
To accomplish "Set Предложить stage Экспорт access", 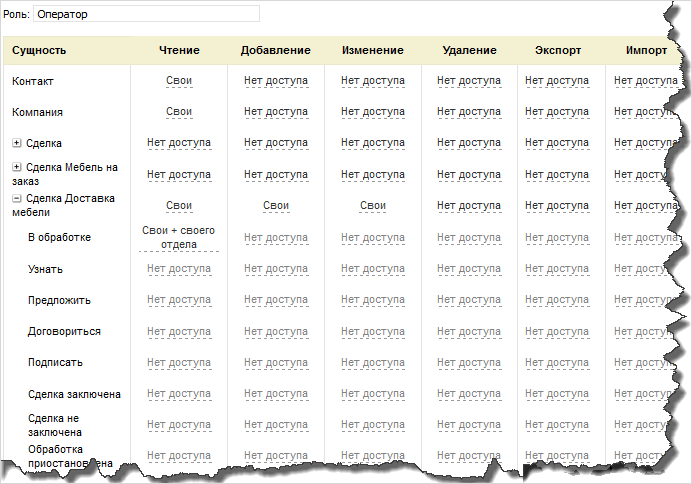I will point(557,300).
